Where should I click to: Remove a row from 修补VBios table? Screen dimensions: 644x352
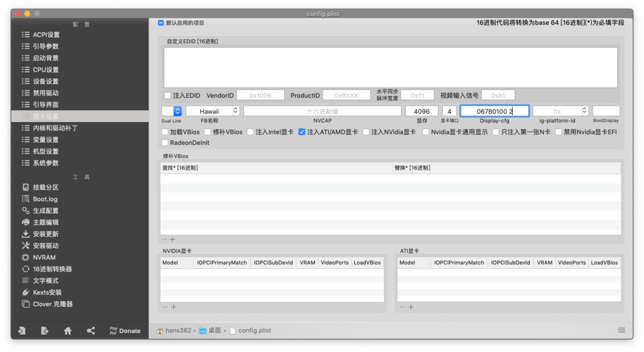[165, 240]
